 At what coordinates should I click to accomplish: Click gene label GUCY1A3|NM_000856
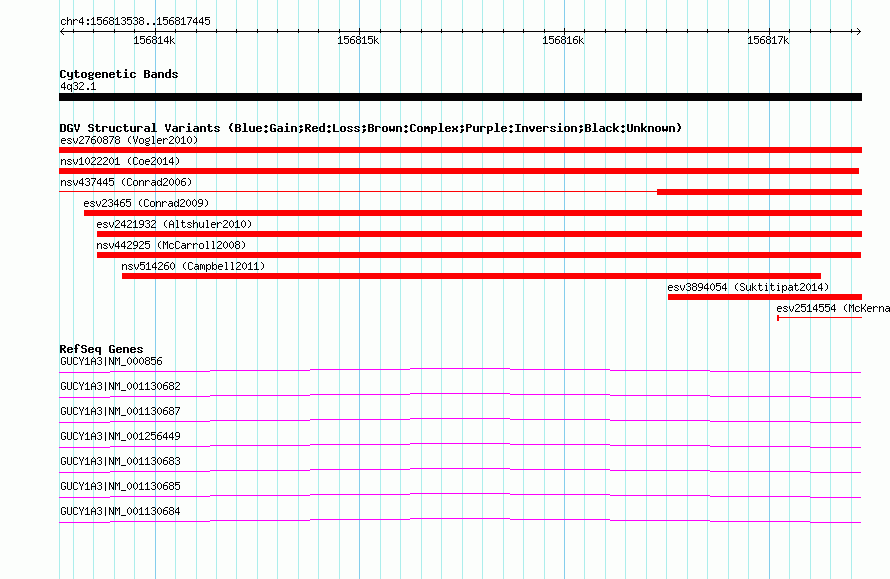111,361
